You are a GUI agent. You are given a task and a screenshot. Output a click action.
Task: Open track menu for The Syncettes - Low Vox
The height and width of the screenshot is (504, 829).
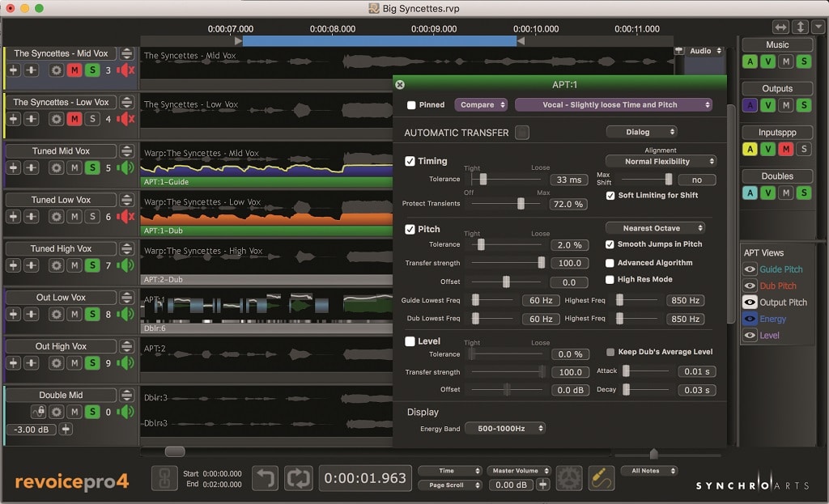tap(126, 102)
